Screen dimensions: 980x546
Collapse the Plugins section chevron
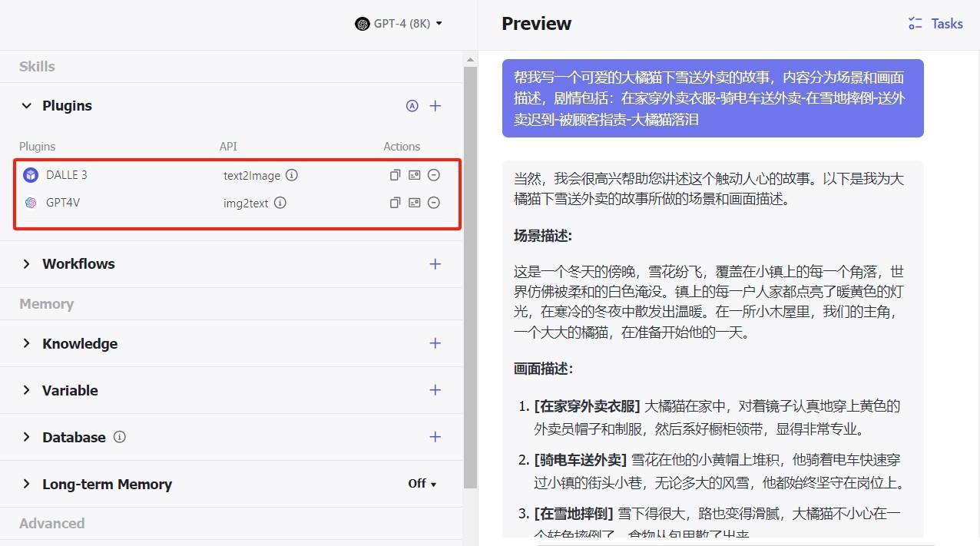[27, 106]
